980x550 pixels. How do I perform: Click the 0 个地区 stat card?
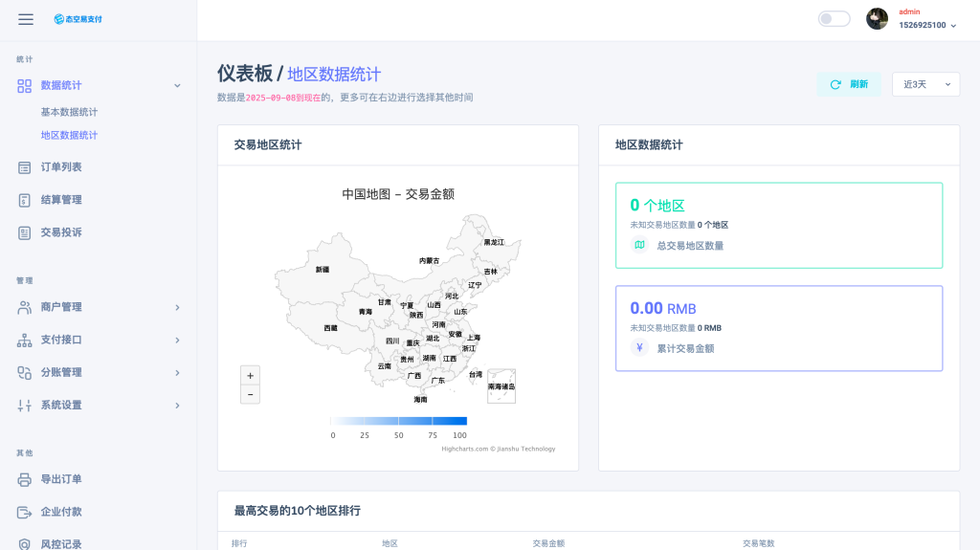point(779,226)
